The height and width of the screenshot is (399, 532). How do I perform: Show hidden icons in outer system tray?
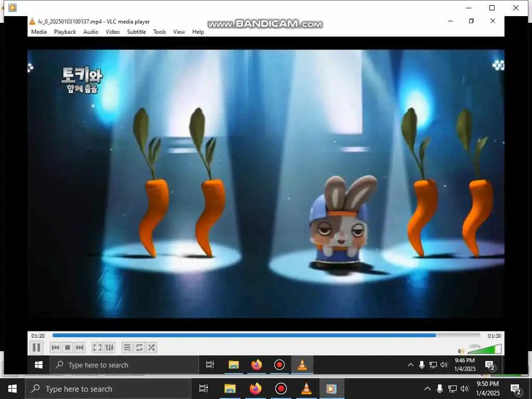point(428,389)
